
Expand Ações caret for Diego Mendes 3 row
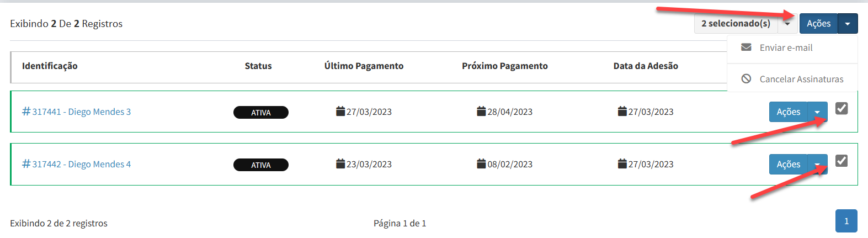click(817, 112)
